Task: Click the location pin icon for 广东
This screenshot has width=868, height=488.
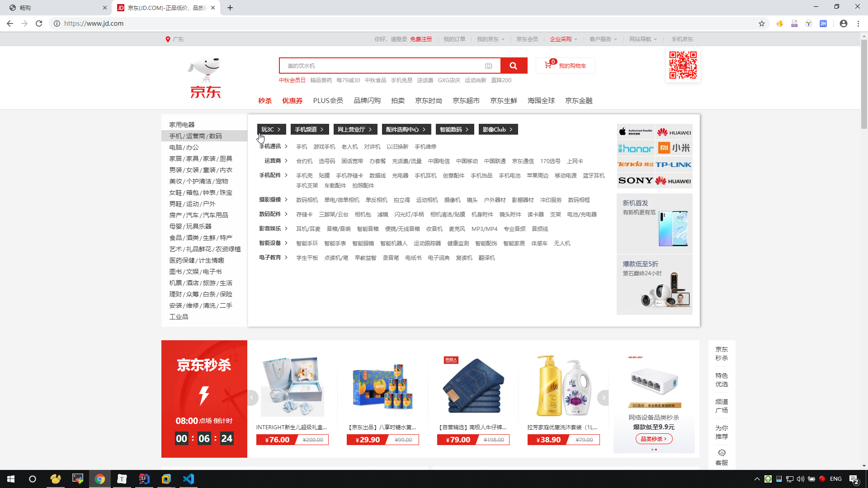Action: [x=168, y=39]
